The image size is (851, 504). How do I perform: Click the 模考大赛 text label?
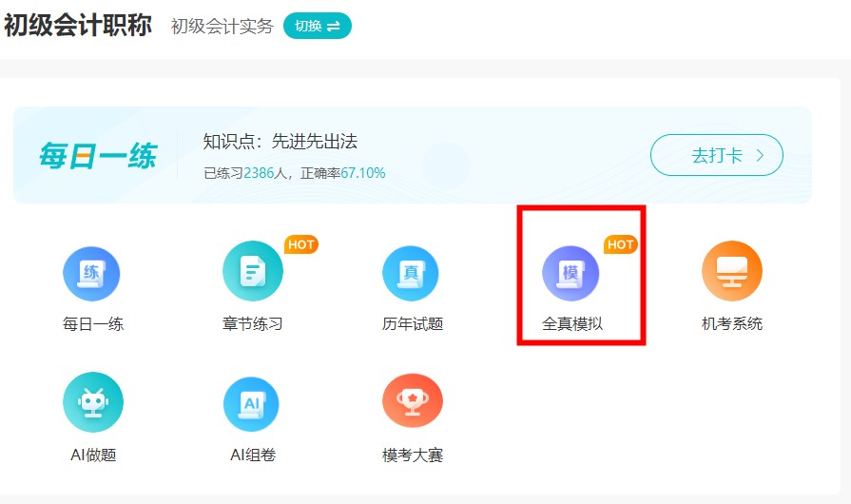click(x=412, y=456)
